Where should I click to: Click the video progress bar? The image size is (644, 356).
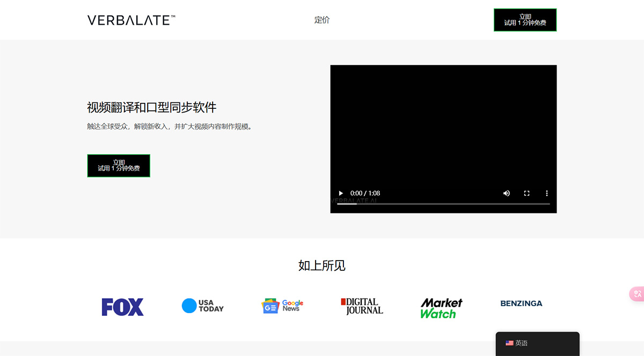(x=443, y=204)
